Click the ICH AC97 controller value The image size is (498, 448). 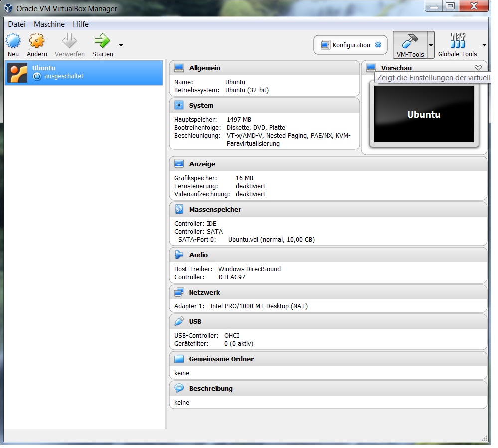231,277
